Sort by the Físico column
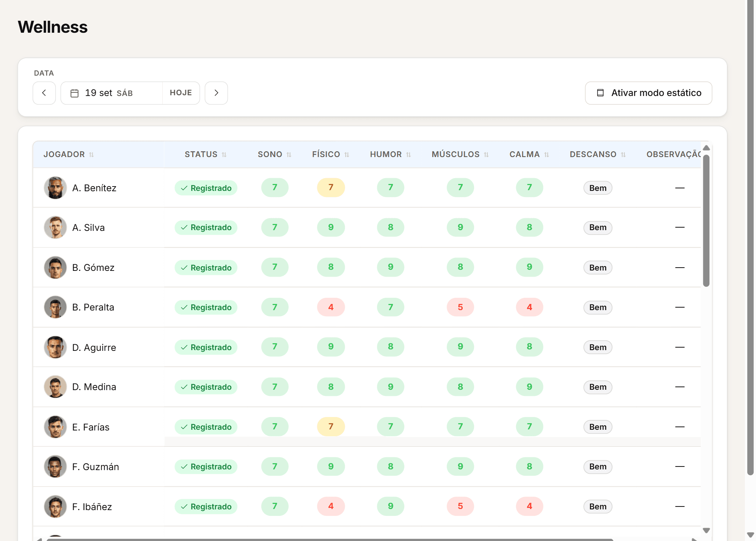Screen dimensions: 756x541 [331, 155]
